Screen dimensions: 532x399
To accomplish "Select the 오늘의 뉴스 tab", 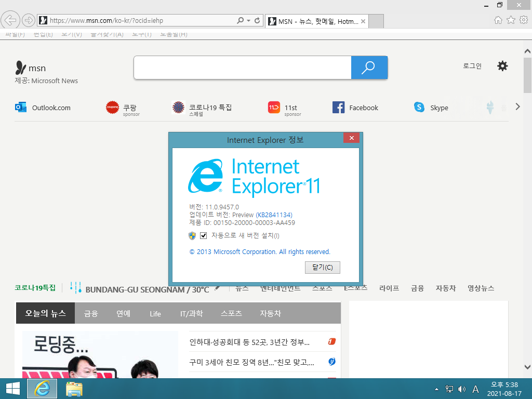I will (46, 313).
